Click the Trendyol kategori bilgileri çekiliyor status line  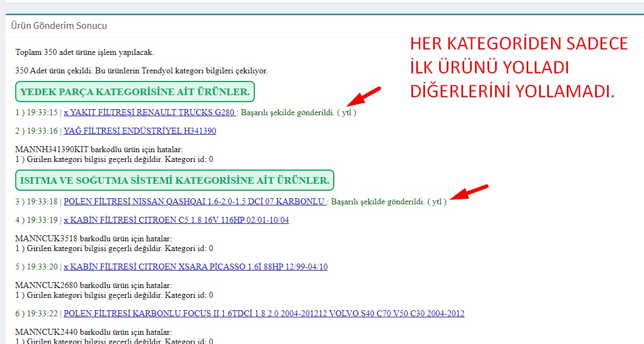[141, 71]
